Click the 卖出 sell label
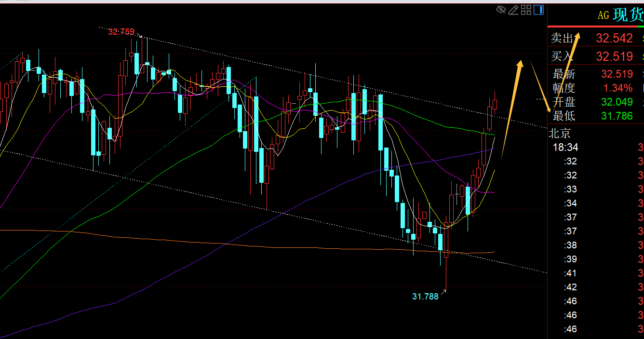The height and width of the screenshot is (339, 644). click(562, 39)
